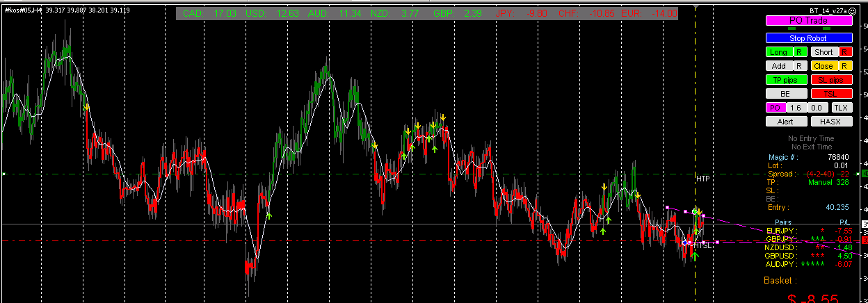
Task: Click the Add button
Action: pyautogui.click(x=779, y=66)
